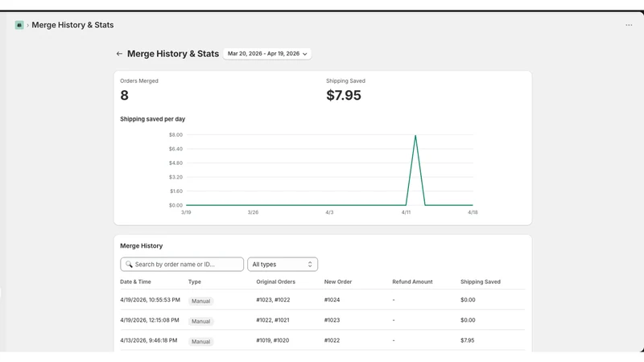Click original orders #1023, #1022
The width and height of the screenshot is (644, 362).
tap(273, 300)
